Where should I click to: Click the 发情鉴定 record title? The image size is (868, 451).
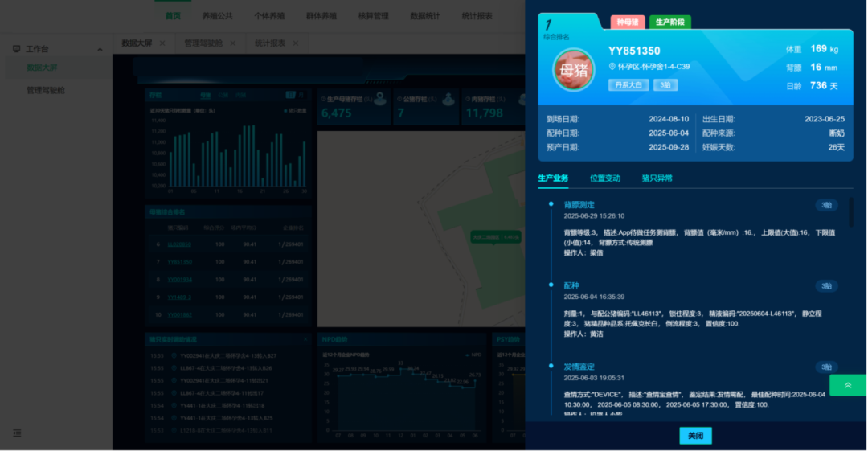coord(579,367)
